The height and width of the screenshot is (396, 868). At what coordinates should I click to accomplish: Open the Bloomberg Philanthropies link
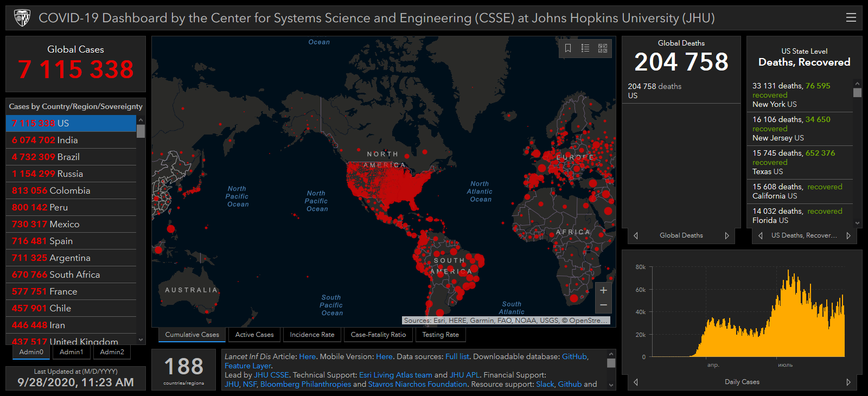coord(305,384)
